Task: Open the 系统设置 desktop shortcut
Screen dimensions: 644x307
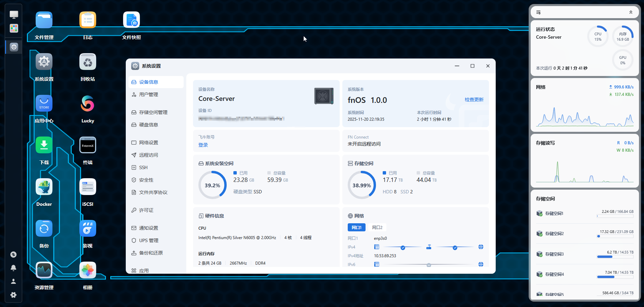Action: point(44,62)
